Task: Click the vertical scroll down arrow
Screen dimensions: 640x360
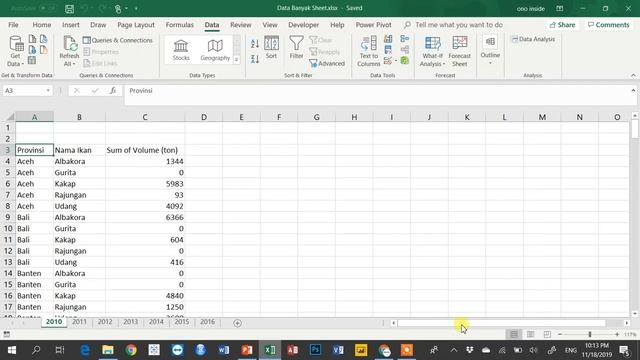Action: (635, 313)
